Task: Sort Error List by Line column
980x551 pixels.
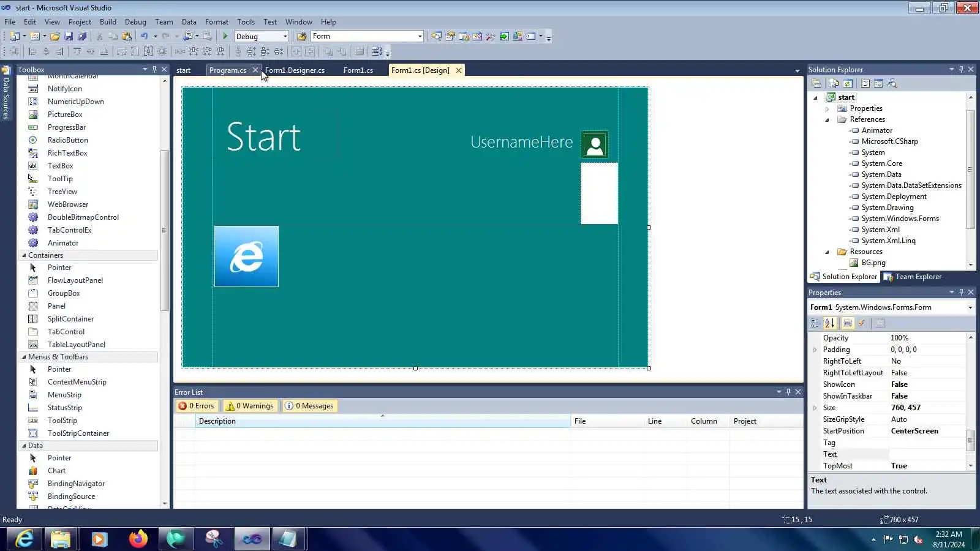Action: coord(665,421)
